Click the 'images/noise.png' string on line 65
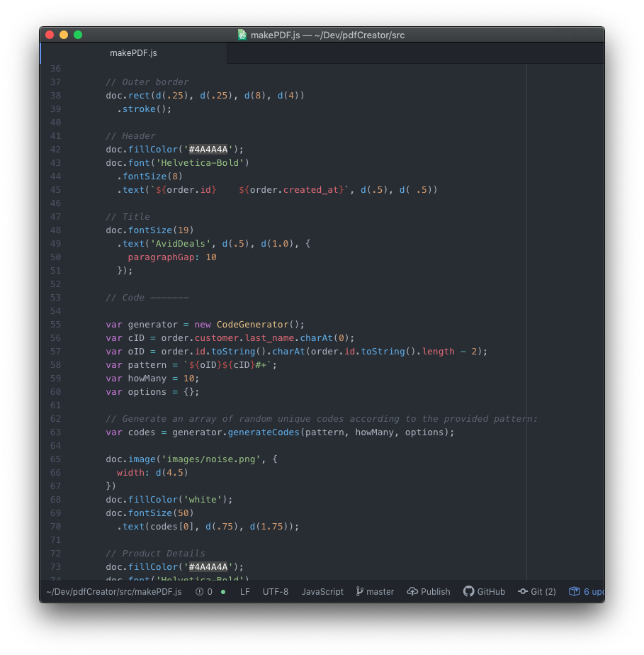This screenshot has height=655, width=644. (211, 459)
